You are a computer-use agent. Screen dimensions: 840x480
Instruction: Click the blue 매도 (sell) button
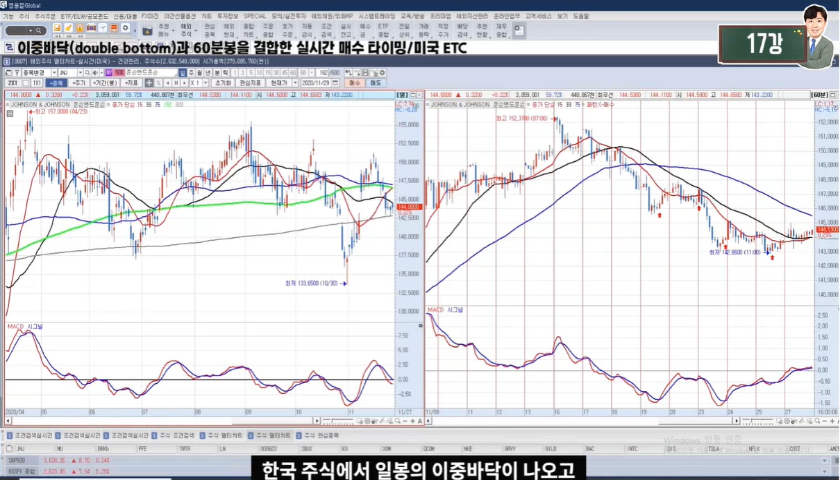[376, 83]
